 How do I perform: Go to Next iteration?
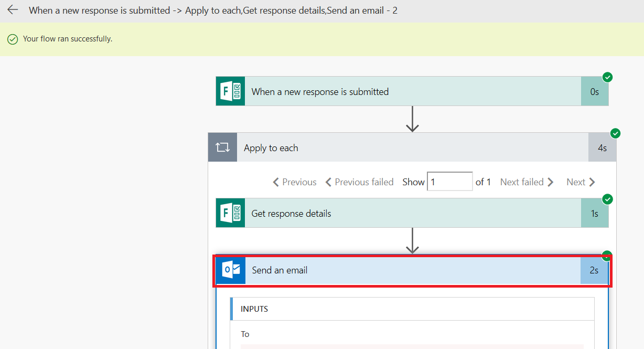pyautogui.click(x=581, y=182)
